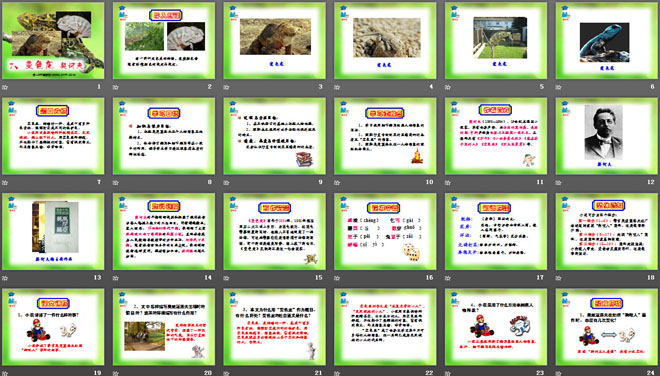Select slide 16 thumbnail with dice clipart
The width and height of the screenshot is (660, 376).
coord(385,231)
